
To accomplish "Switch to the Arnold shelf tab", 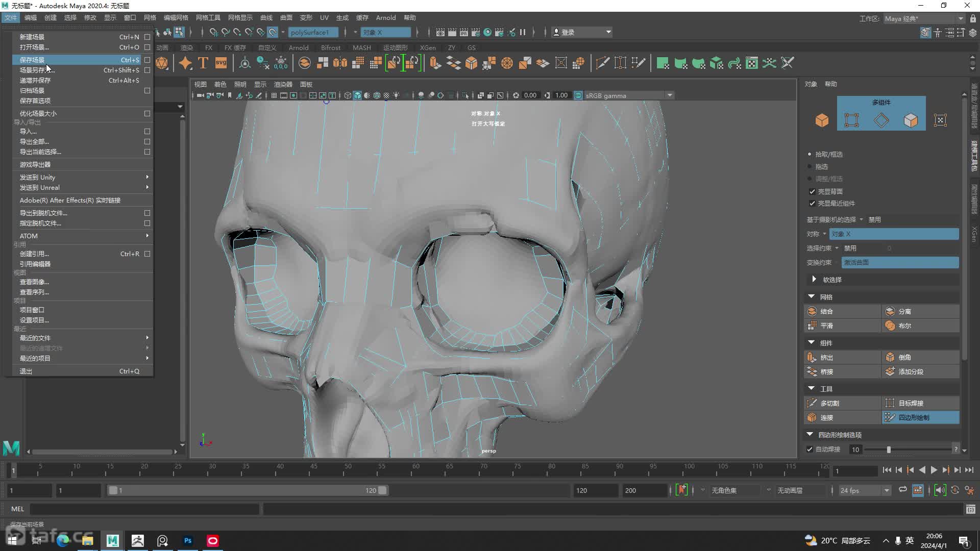I will 299,47.
